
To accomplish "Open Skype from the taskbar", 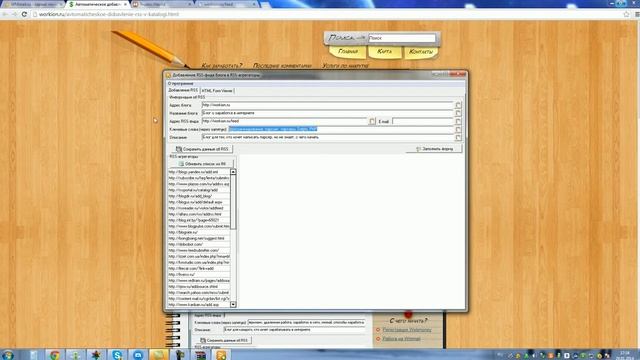I will 117,355.
